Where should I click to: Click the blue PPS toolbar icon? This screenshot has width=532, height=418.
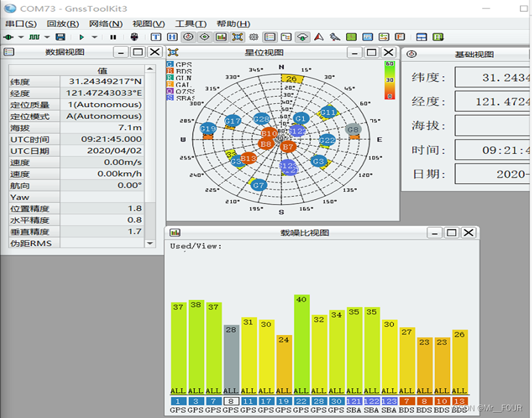[x=367, y=37]
